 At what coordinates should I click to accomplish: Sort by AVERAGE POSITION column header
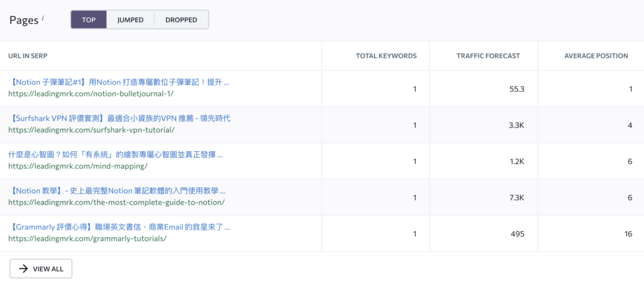596,56
